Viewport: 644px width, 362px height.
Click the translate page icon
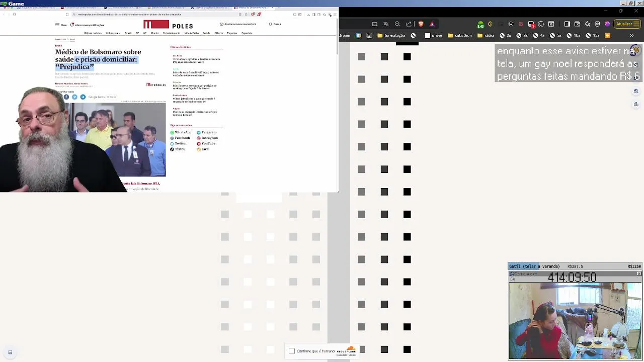(386, 24)
